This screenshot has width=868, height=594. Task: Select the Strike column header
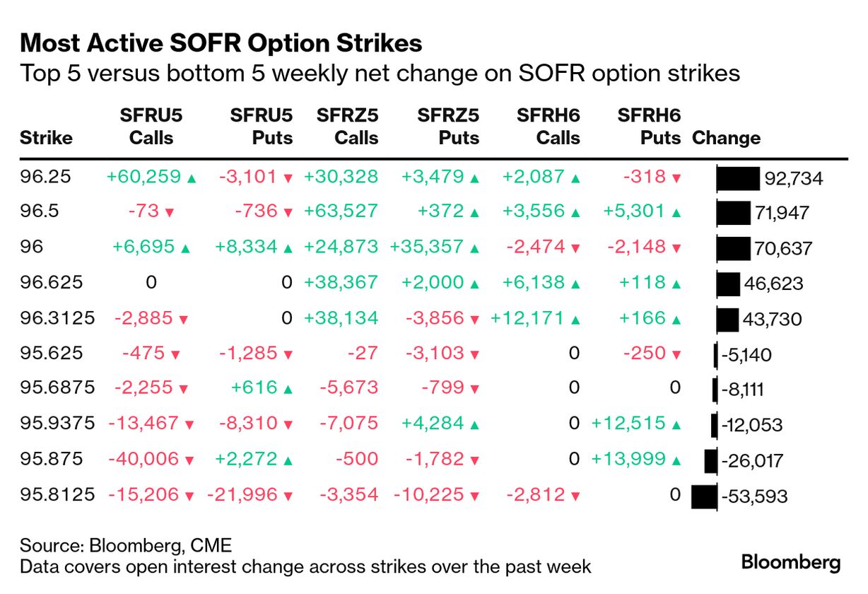pos(46,137)
